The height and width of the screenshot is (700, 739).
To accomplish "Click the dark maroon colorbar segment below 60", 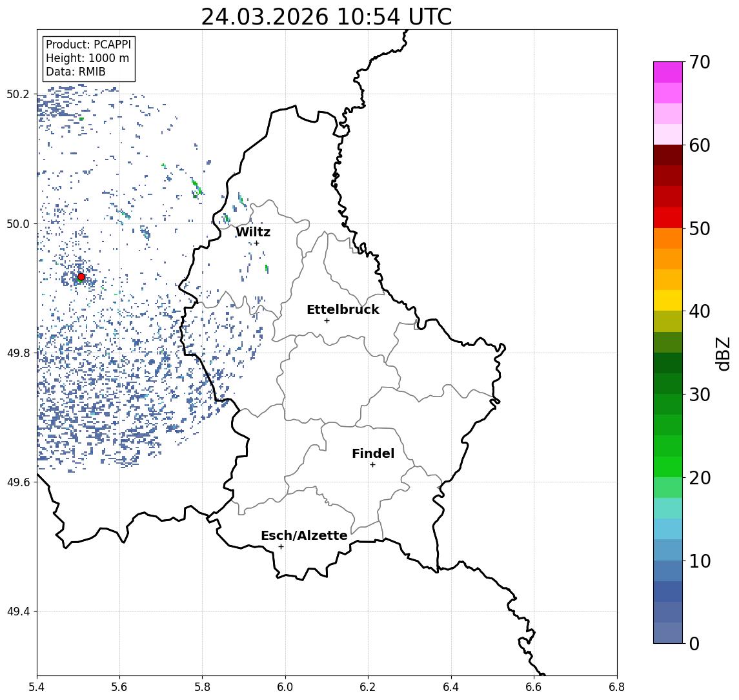I will [x=668, y=155].
